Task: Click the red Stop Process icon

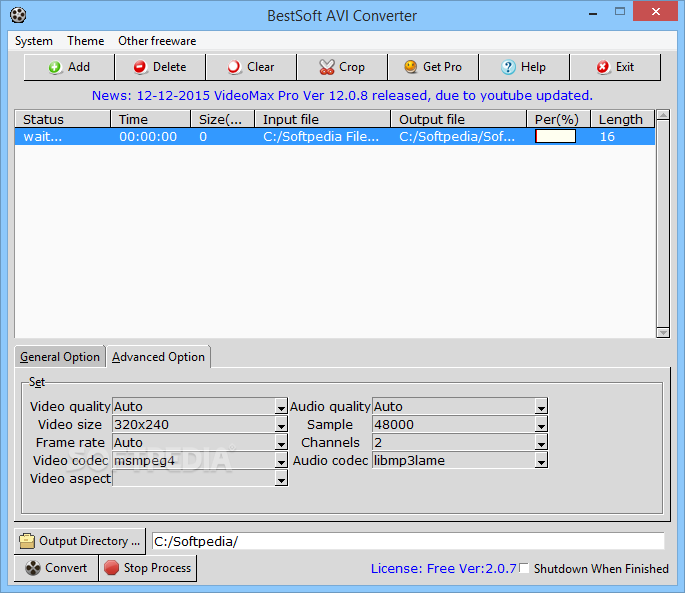Action: coord(111,568)
